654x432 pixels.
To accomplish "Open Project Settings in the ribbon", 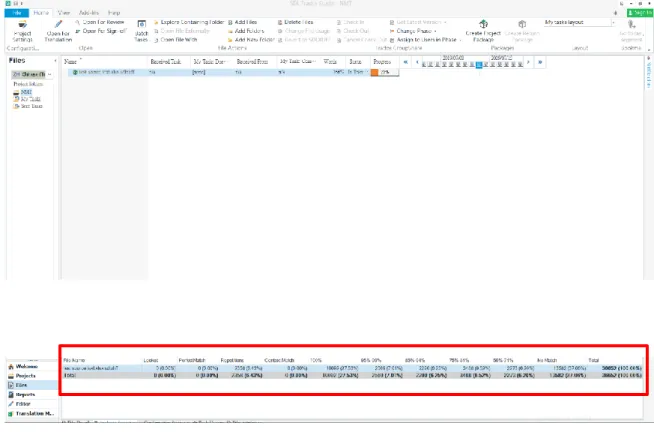I will coord(22,31).
